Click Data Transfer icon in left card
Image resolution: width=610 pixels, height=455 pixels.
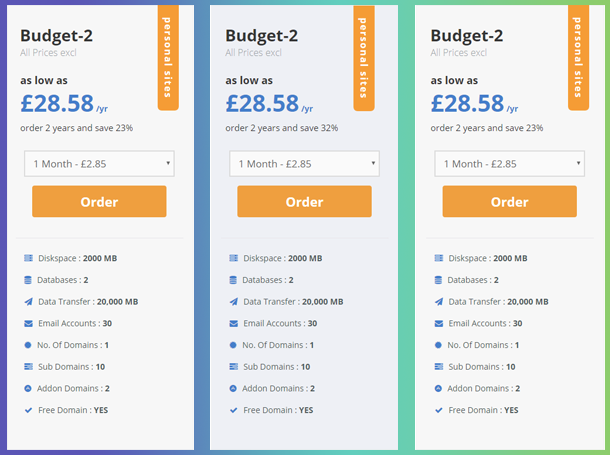(x=28, y=301)
